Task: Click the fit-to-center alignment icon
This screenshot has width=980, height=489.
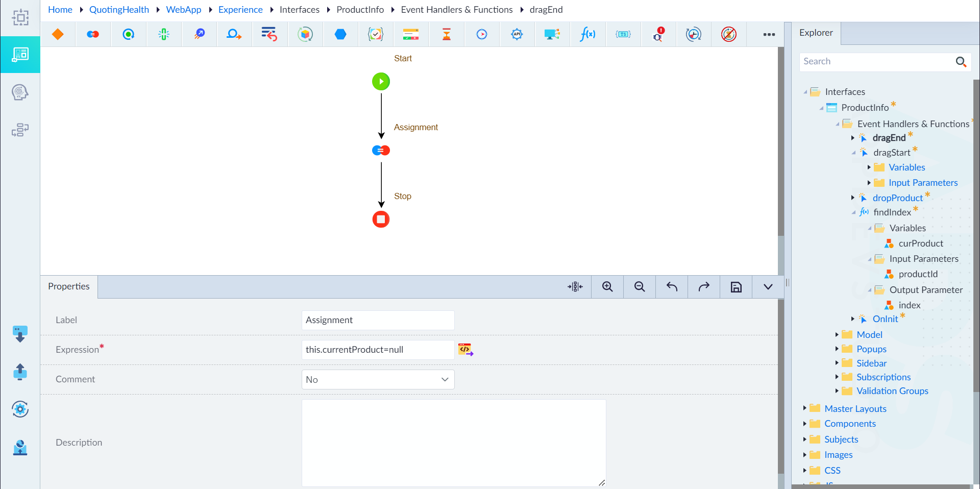Action: pyautogui.click(x=575, y=287)
